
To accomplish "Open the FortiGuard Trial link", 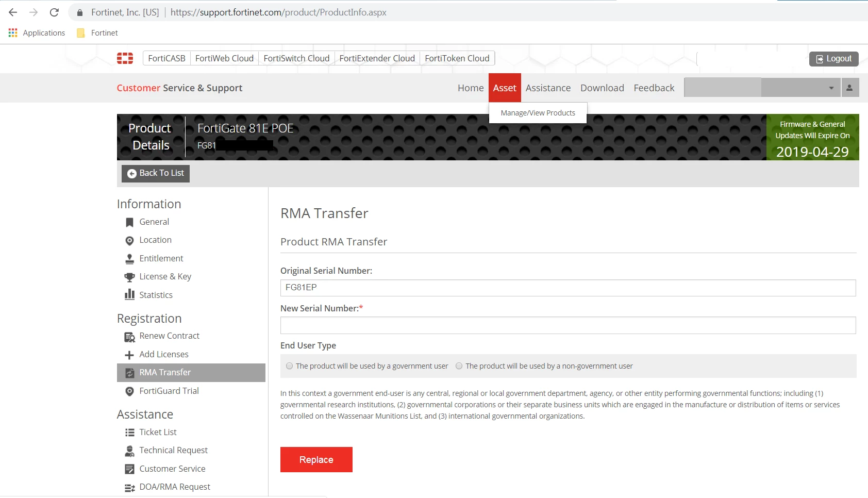I will 169,391.
